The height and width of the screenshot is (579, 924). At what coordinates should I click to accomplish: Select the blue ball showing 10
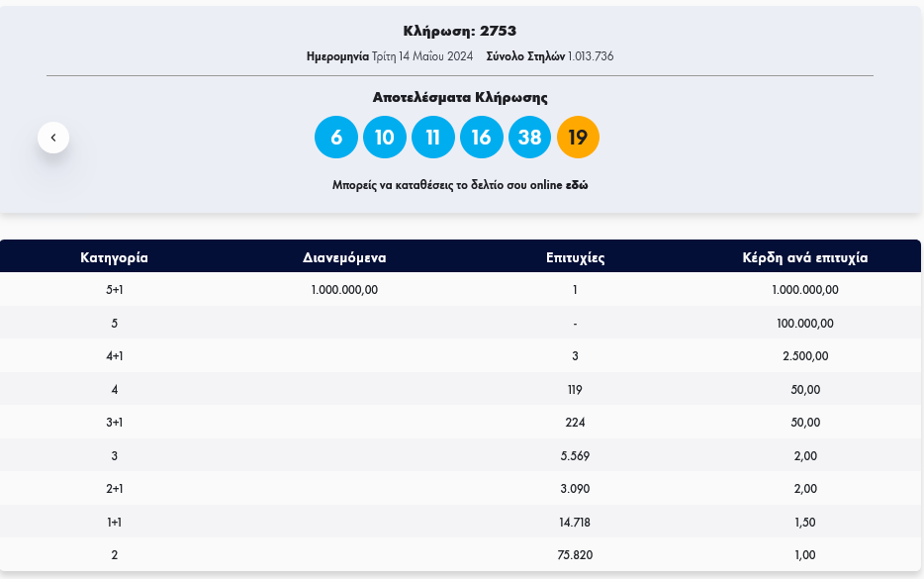click(x=385, y=138)
